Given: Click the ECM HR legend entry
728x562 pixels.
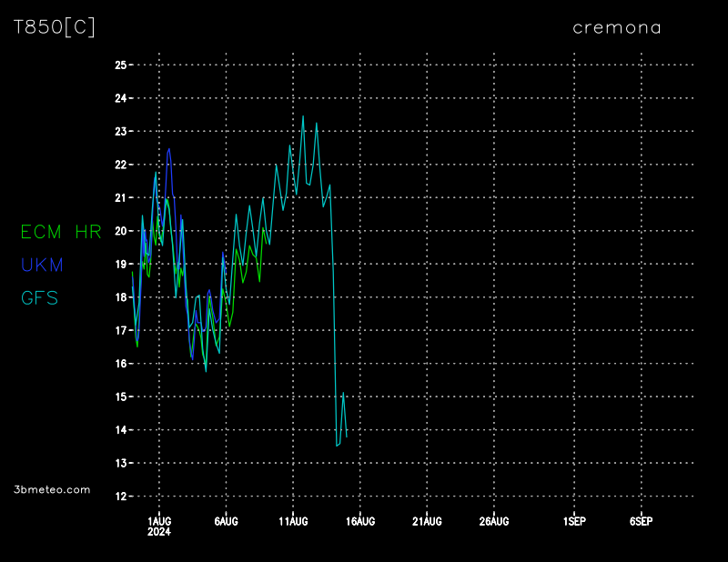Looking at the screenshot, I should 61,232.
